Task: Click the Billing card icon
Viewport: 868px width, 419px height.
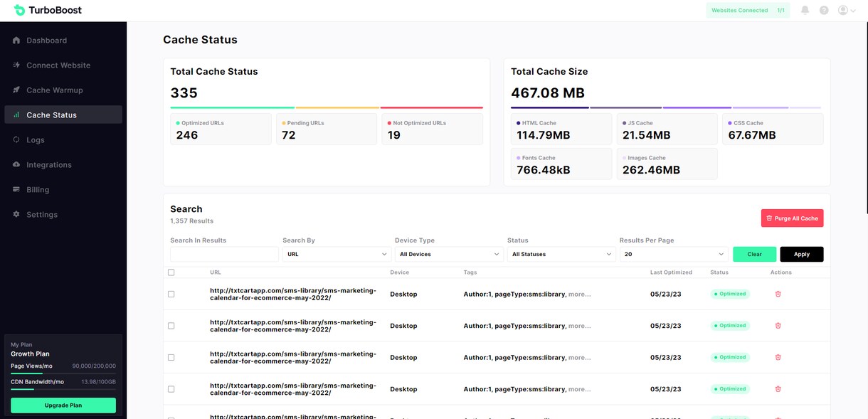Action: coord(16,190)
